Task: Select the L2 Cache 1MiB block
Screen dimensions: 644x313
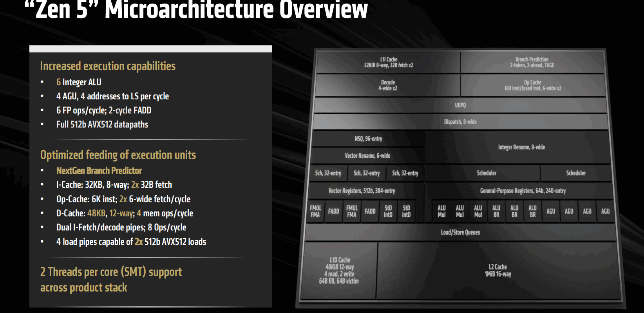Action: coord(498,270)
